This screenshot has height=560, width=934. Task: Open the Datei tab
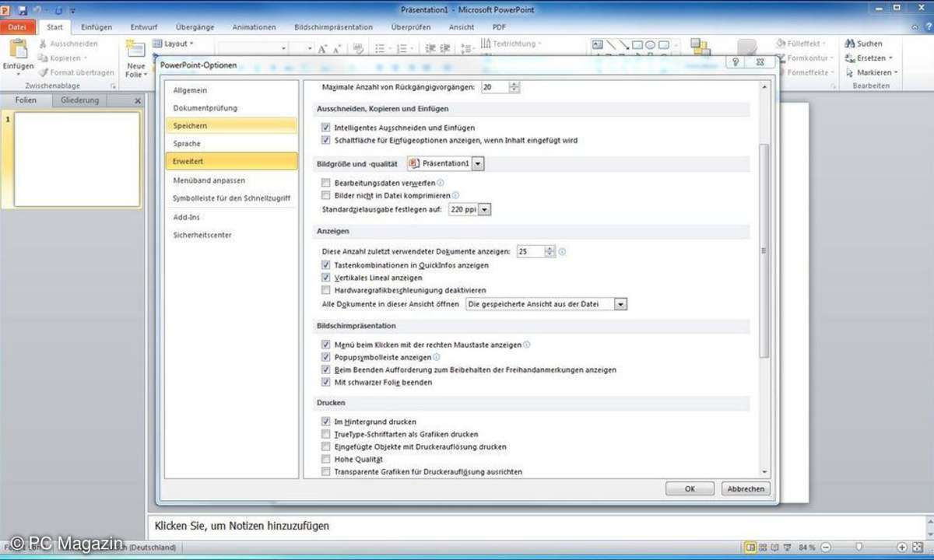coord(17,27)
